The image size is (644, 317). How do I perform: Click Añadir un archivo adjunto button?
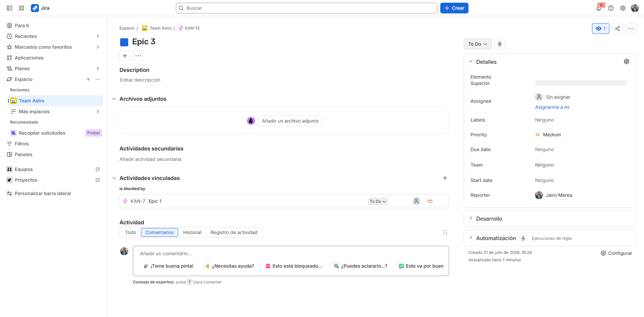[290, 121]
